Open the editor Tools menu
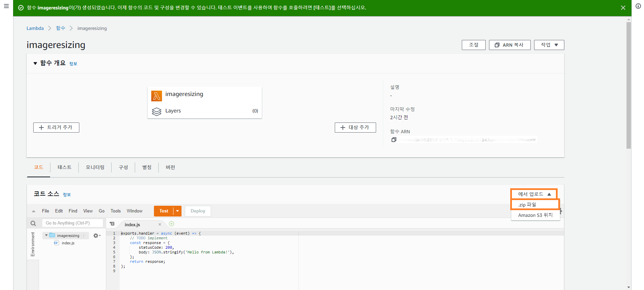This screenshot has height=290, width=644. click(x=116, y=211)
